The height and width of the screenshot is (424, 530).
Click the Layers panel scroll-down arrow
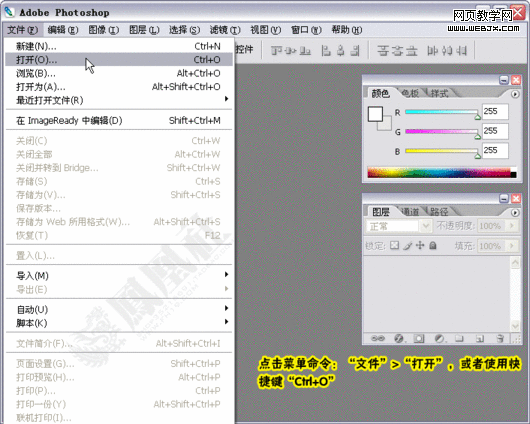pyautogui.click(x=515, y=326)
